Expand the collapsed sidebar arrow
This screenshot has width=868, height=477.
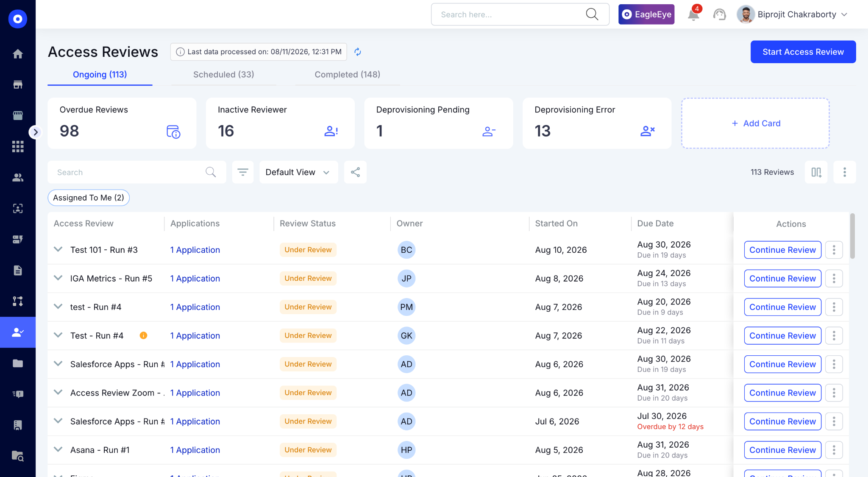(x=36, y=132)
